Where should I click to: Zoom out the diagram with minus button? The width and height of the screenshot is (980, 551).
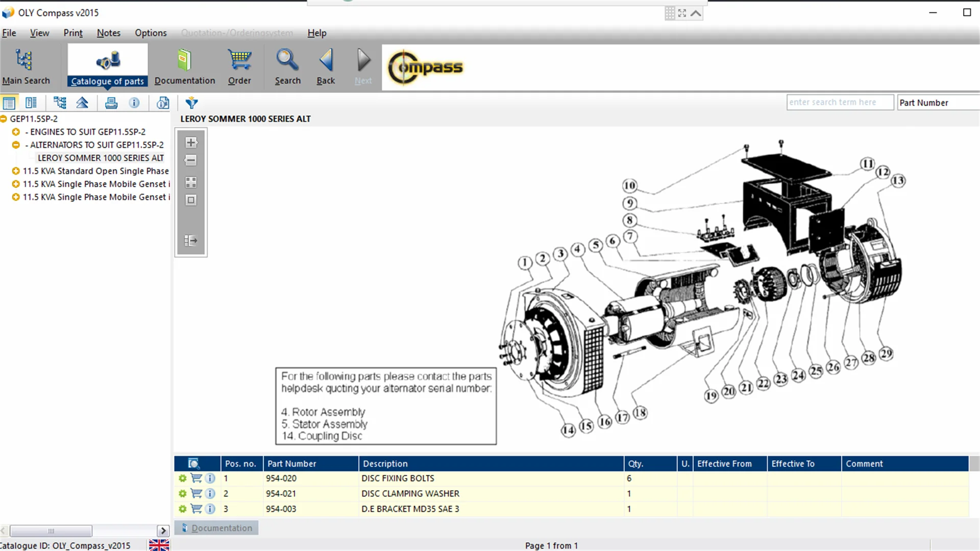tap(191, 160)
